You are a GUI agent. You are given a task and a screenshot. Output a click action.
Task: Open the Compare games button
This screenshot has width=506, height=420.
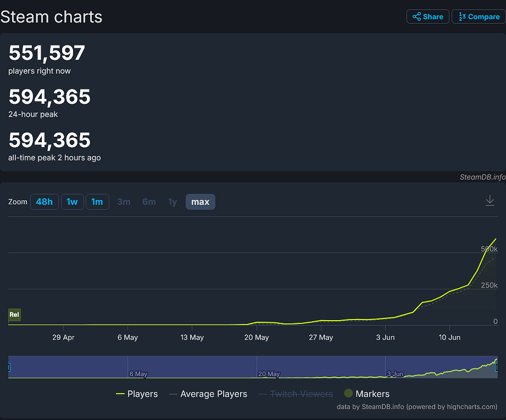coord(479,16)
